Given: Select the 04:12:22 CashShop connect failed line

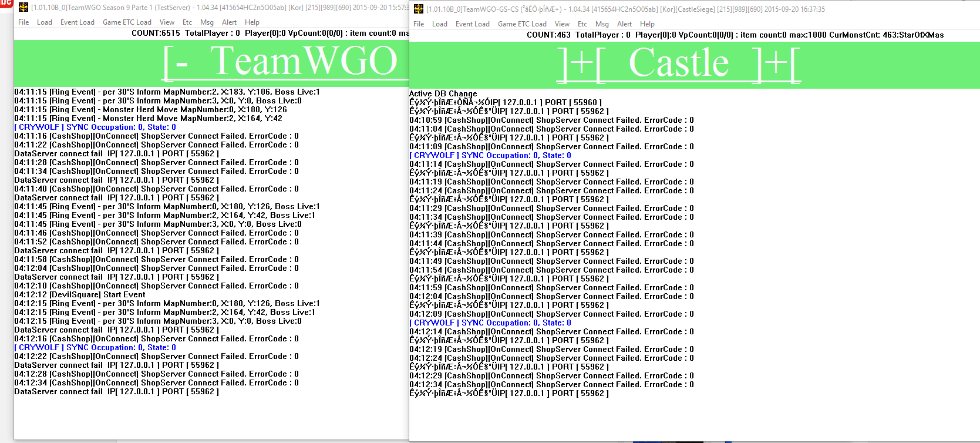Looking at the screenshot, I should pos(157,356).
